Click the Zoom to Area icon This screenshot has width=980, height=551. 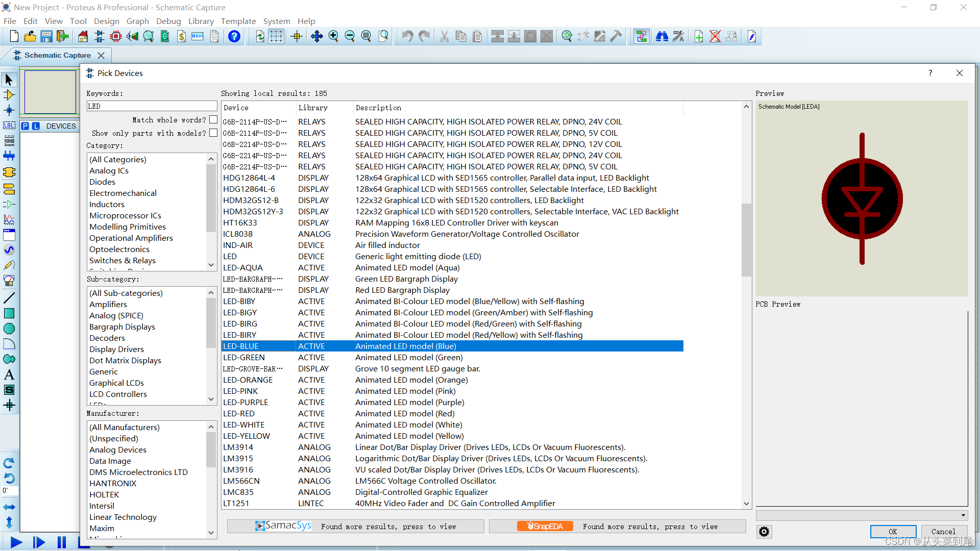pyautogui.click(x=383, y=36)
